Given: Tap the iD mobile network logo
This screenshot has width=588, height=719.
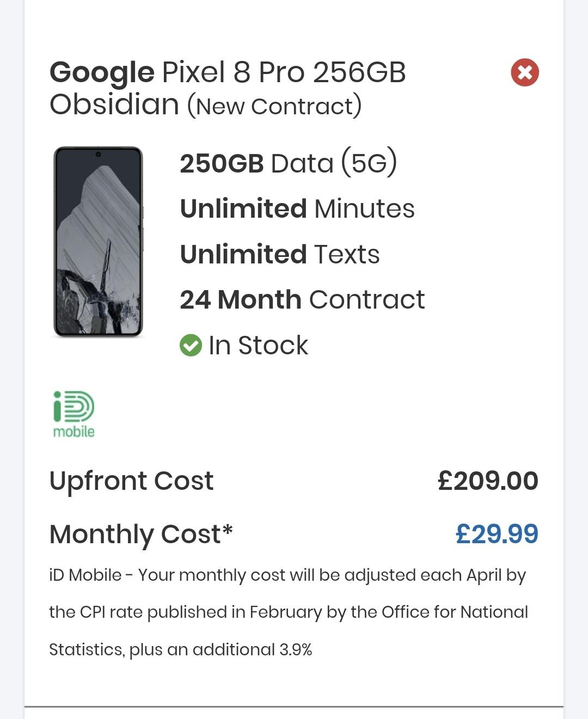Looking at the screenshot, I should click(74, 414).
